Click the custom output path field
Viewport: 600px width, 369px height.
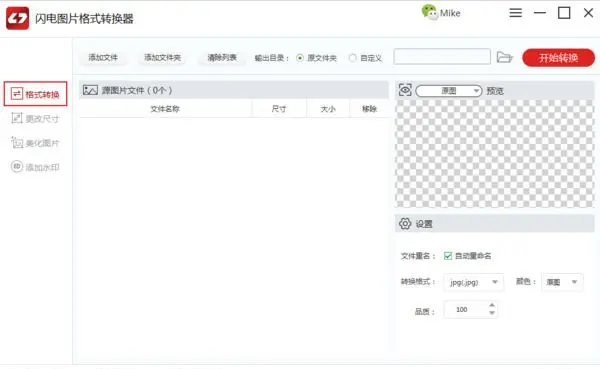tap(442, 57)
